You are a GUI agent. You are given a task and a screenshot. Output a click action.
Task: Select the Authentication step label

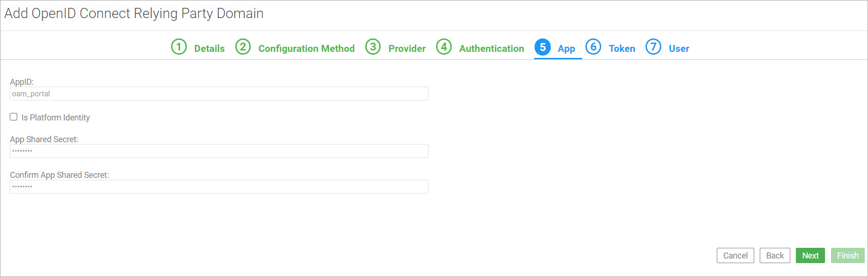point(492,49)
